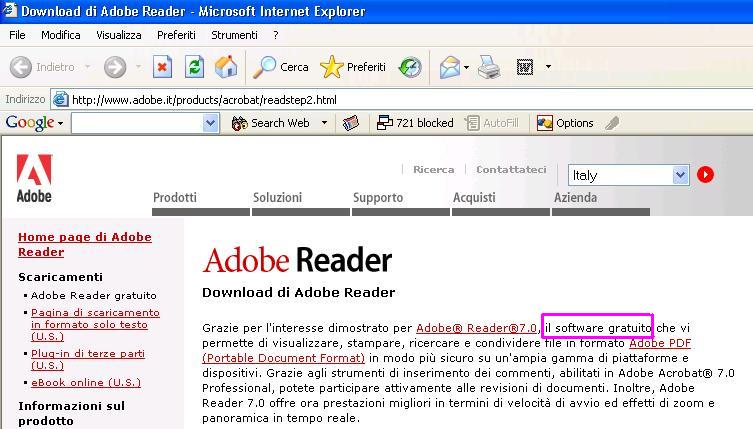
Task: Open the Prodotti navigation tab
Action: [175, 197]
